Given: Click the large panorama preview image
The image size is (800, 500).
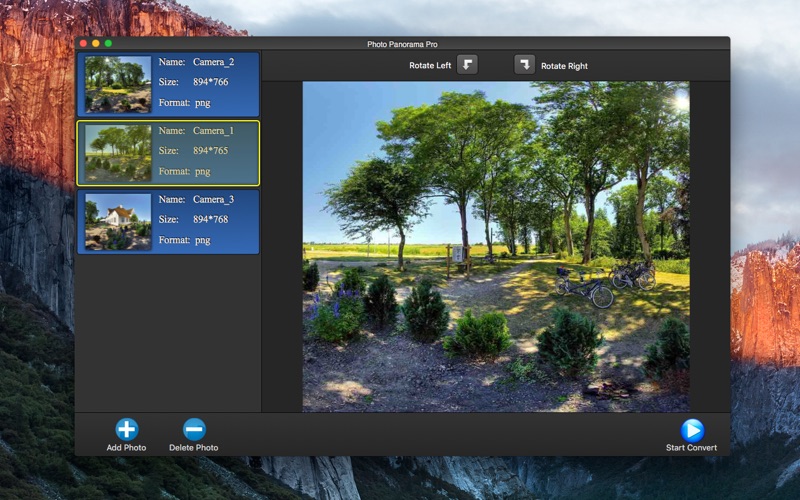Looking at the screenshot, I should click(496, 246).
